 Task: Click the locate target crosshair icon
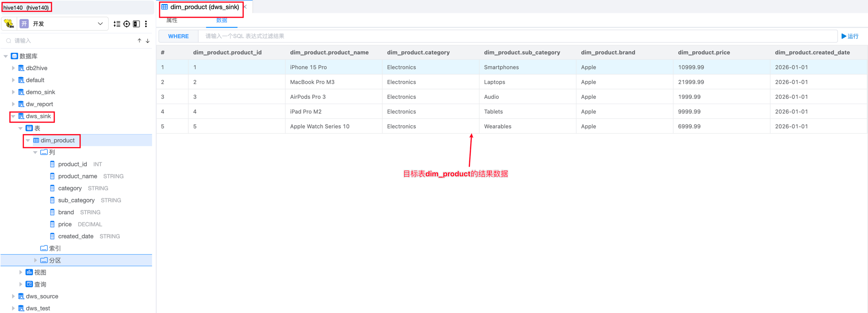point(127,24)
